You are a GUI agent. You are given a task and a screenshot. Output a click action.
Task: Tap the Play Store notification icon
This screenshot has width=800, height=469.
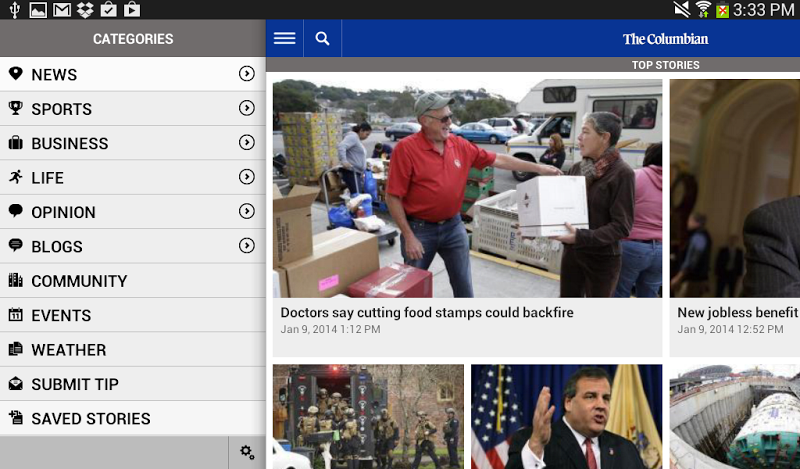pos(132,10)
